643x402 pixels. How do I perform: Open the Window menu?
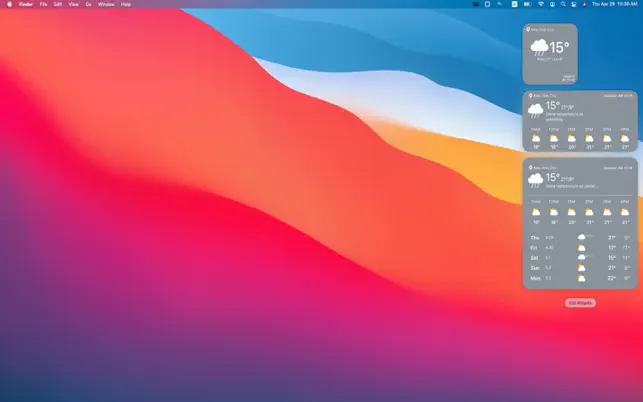pos(105,4)
